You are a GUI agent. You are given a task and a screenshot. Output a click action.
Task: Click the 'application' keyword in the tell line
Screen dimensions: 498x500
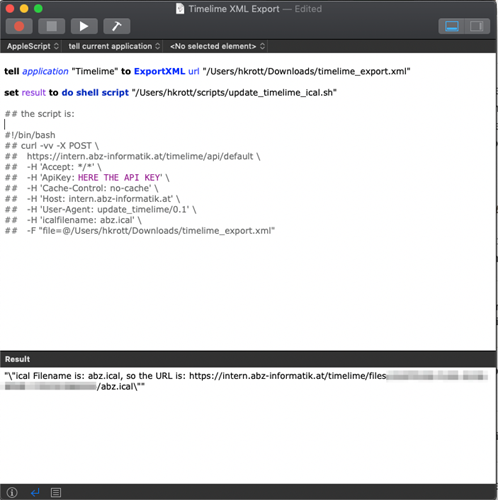(x=45, y=71)
